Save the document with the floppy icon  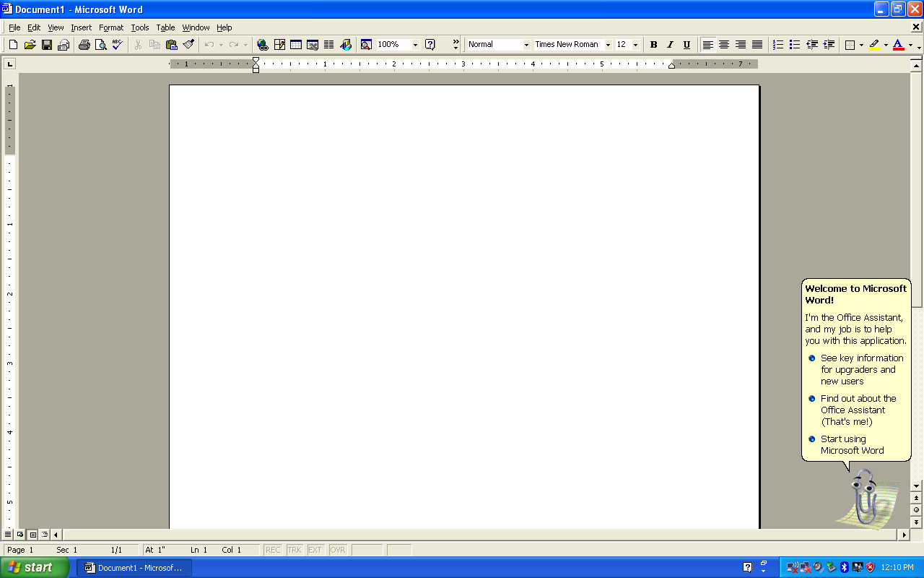(x=47, y=45)
